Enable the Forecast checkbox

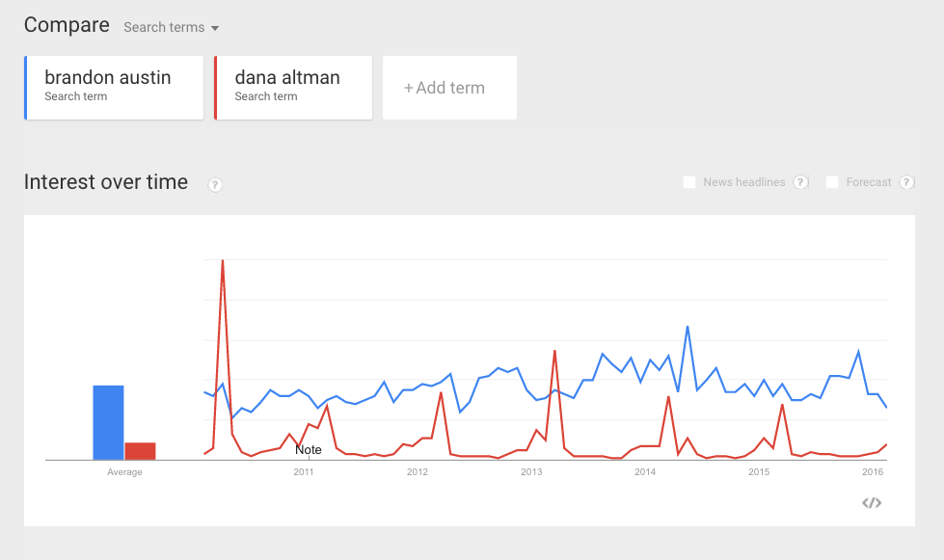click(832, 182)
